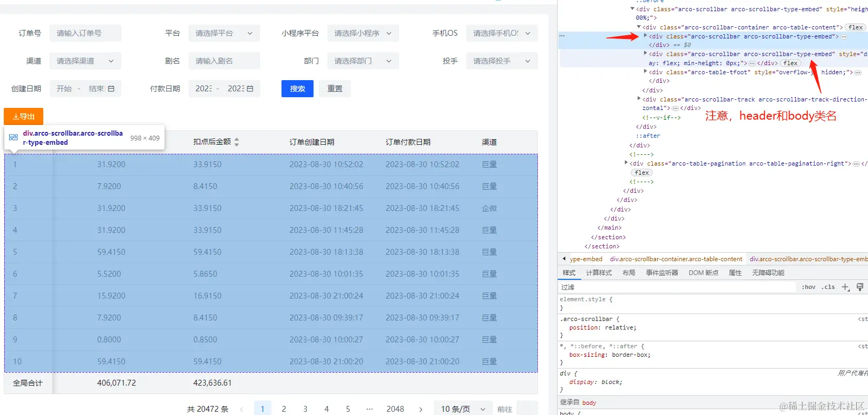The image size is (868, 415).
Task: Click the blue 搜索 button
Action: coord(298,89)
